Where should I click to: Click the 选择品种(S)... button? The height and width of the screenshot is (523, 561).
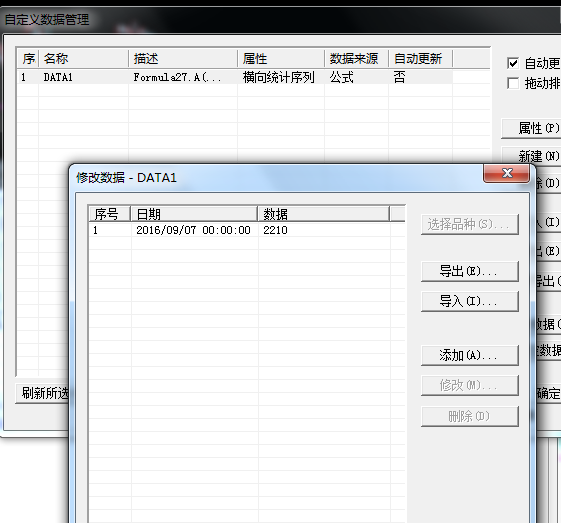tap(470, 224)
